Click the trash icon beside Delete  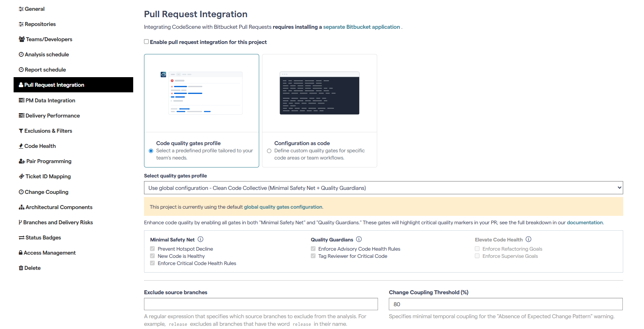pyautogui.click(x=21, y=268)
